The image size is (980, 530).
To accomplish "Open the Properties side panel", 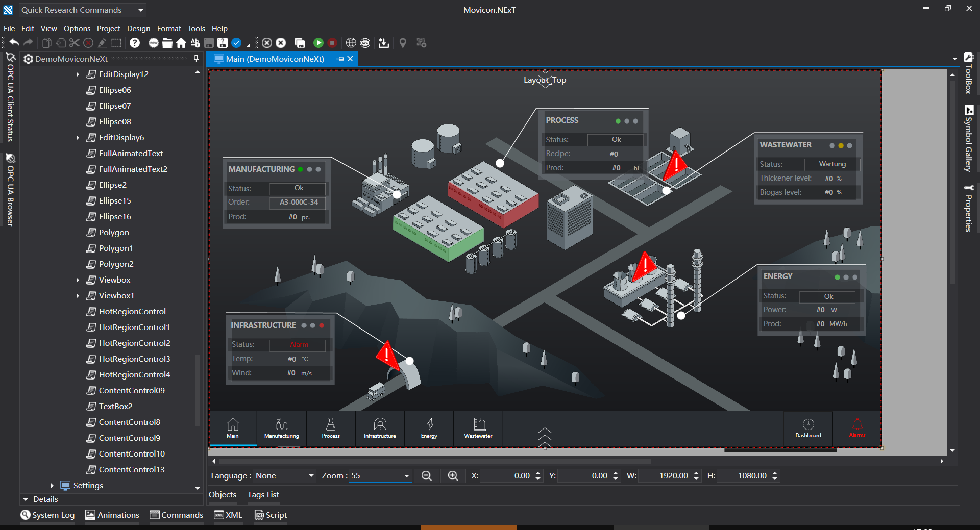I will [x=969, y=209].
